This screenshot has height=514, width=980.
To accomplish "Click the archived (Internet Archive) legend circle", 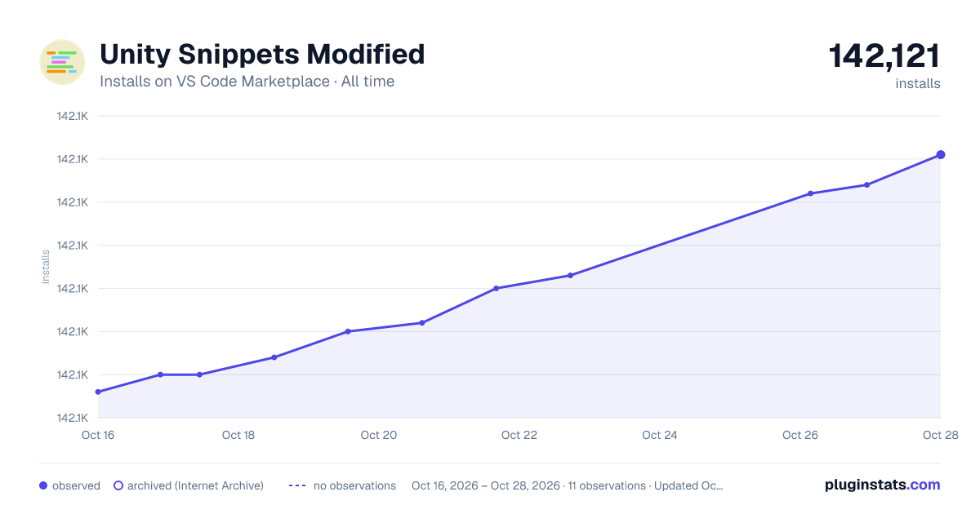I will click(x=118, y=485).
